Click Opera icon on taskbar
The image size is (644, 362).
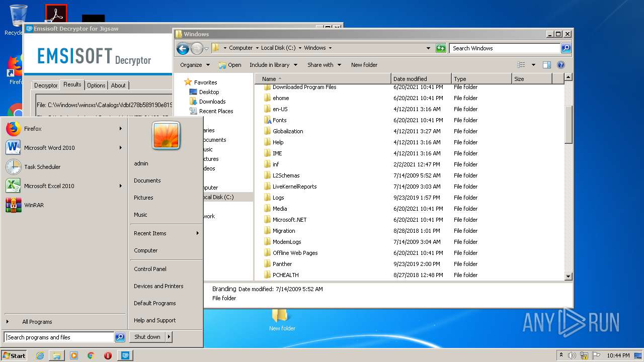pyautogui.click(x=108, y=355)
